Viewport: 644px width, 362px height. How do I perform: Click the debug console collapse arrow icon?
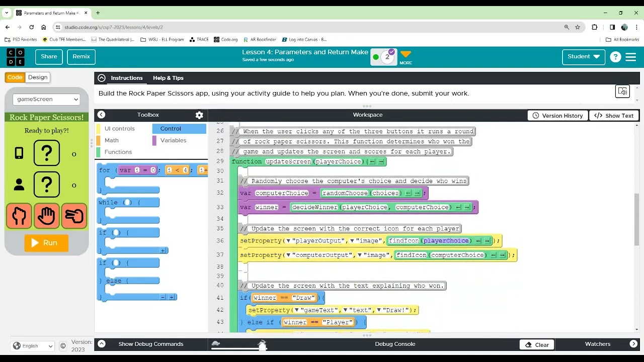click(x=102, y=344)
